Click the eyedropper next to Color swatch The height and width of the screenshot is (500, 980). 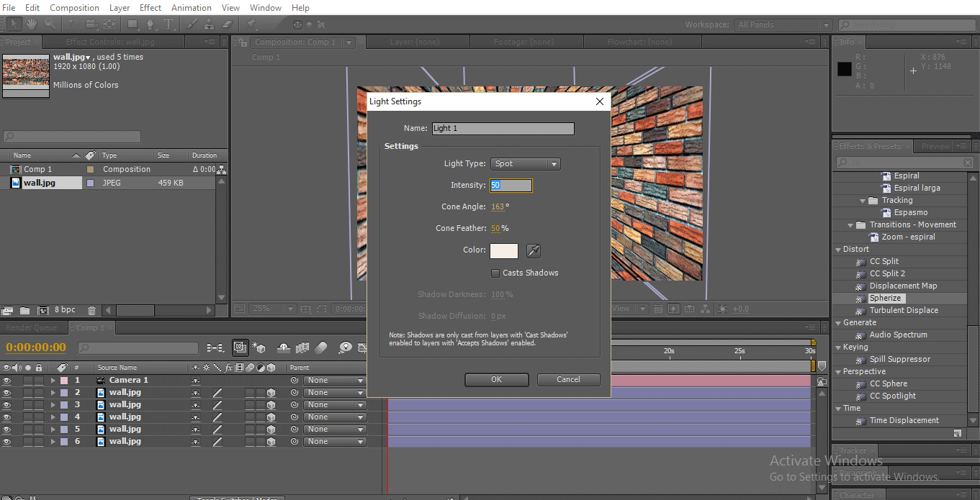tap(533, 250)
